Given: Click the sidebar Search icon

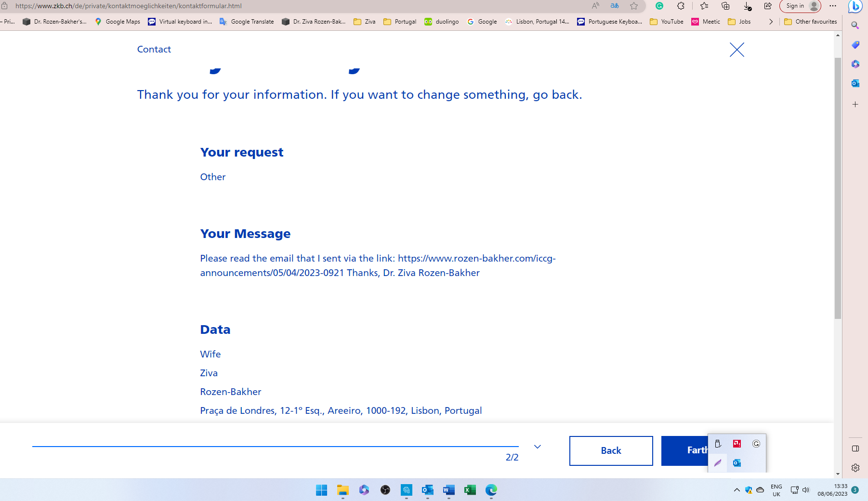Looking at the screenshot, I should tap(855, 25).
